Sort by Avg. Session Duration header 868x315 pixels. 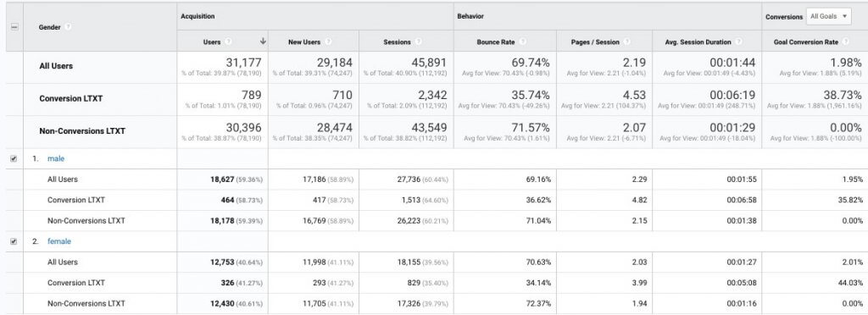pos(699,42)
